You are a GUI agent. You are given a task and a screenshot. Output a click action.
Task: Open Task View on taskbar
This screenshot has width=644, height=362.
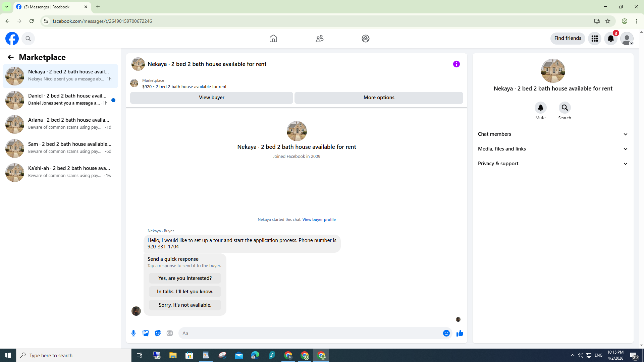140,355
